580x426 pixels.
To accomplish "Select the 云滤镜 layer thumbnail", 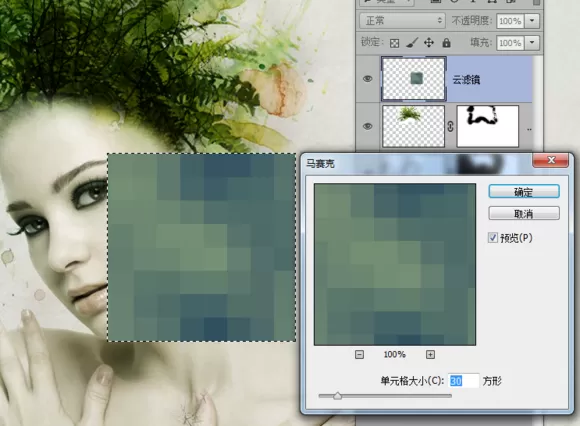I will [x=414, y=79].
